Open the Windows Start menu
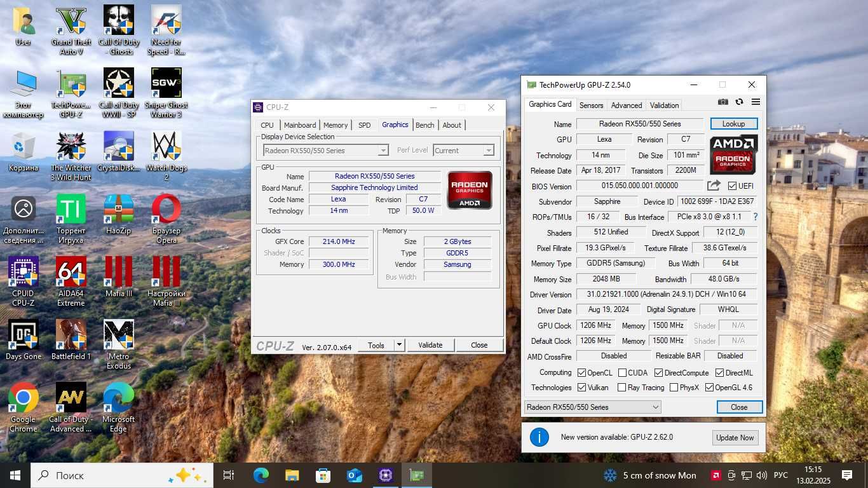Image resolution: width=868 pixels, height=488 pixels. click(x=15, y=475)
